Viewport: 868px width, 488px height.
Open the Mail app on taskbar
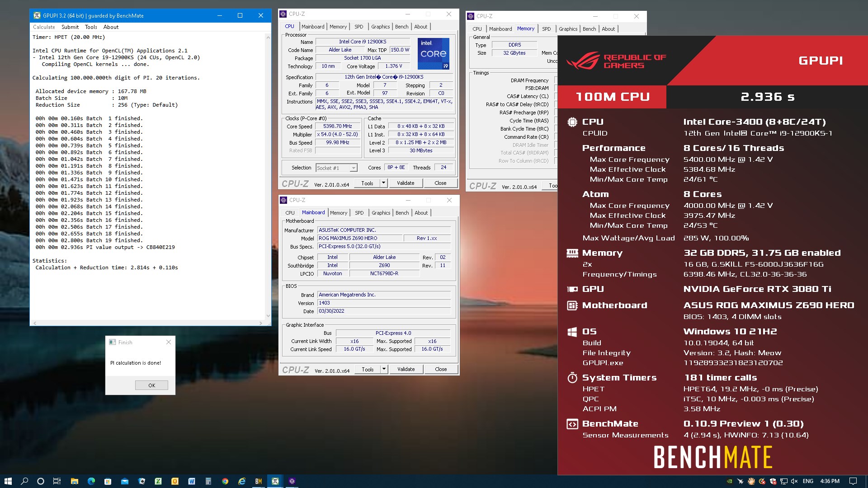coord(124,481)
